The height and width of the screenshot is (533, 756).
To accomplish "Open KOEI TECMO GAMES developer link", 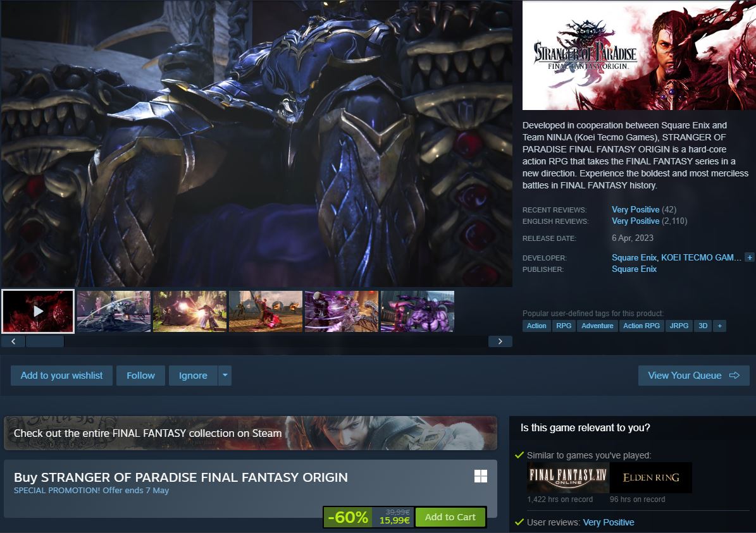I will (701, 257).
